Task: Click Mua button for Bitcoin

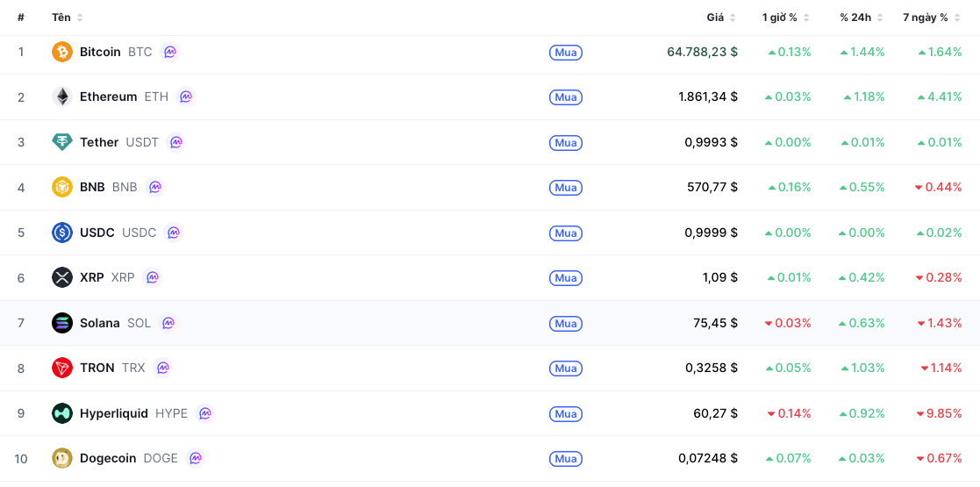Action: [566, 53]
